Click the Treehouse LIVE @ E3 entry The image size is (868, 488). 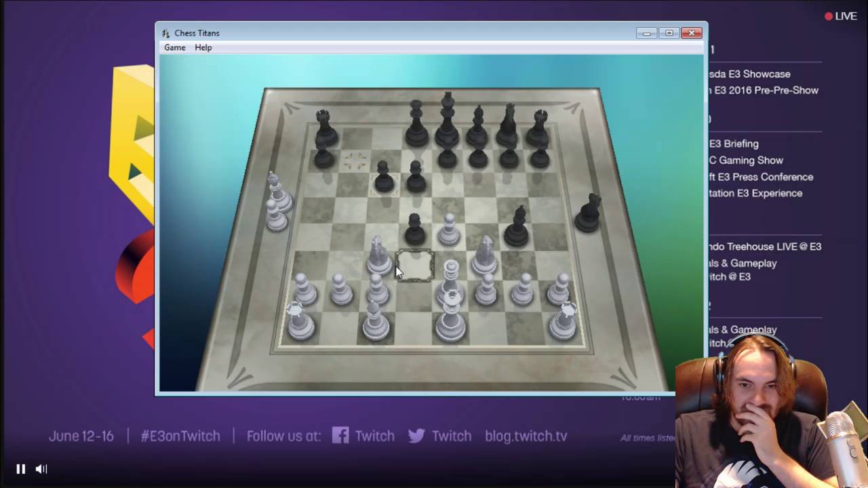coord(765,247)
